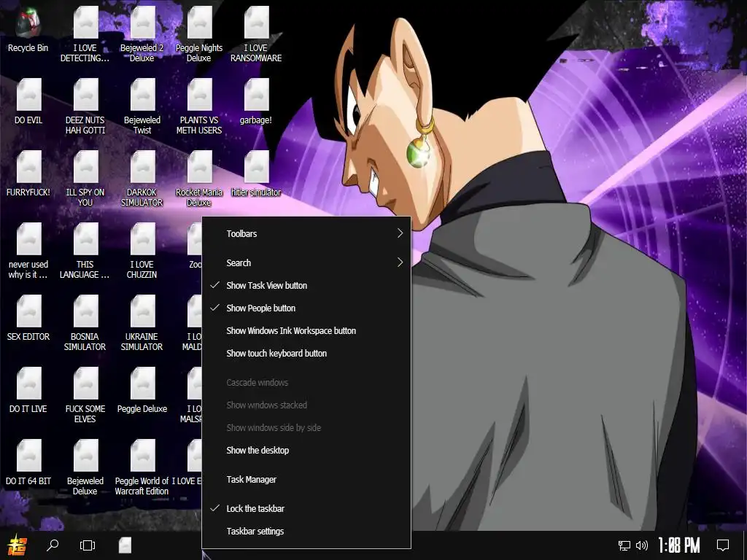Uncheck Show Task View button
747x560 pixels.
tap(306, 285)
